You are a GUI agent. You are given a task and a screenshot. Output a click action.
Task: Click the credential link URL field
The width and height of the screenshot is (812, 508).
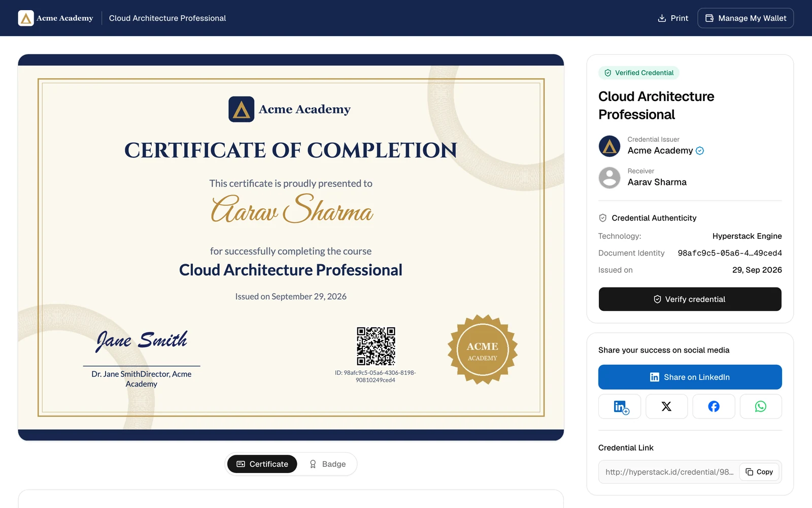coord(669,472)
